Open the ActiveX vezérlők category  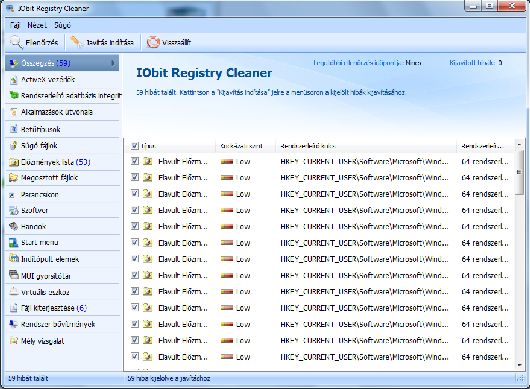(x=62, y=80)
